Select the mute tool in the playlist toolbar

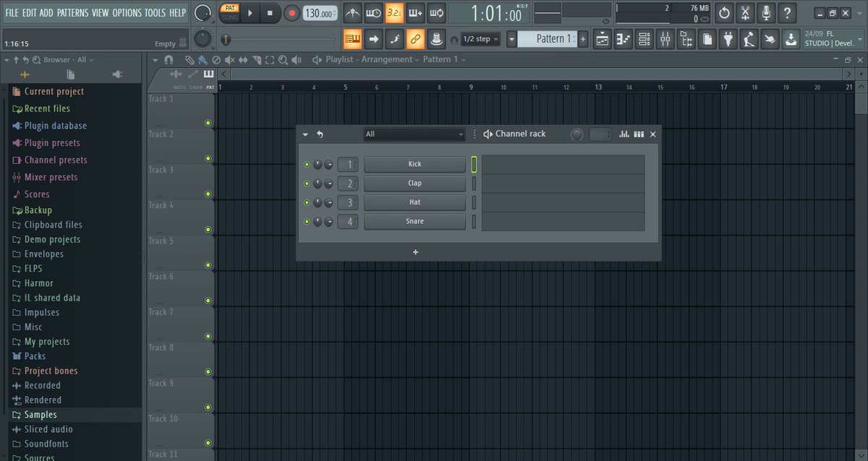coord(230,59)
